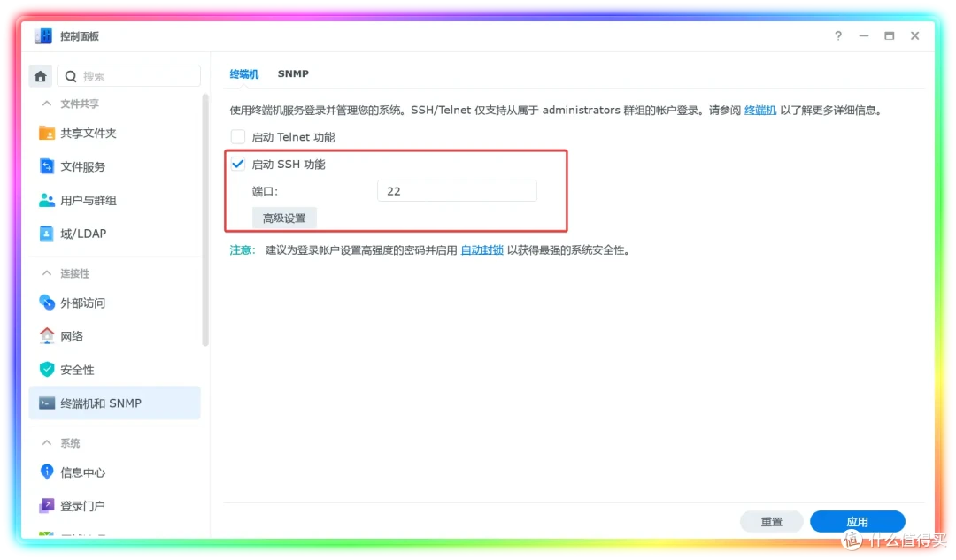Select Terminal & SNMP (终端机和 SNMP) icon
The height and width of the screenshot is (560, 956).
[x=46, y=403]
